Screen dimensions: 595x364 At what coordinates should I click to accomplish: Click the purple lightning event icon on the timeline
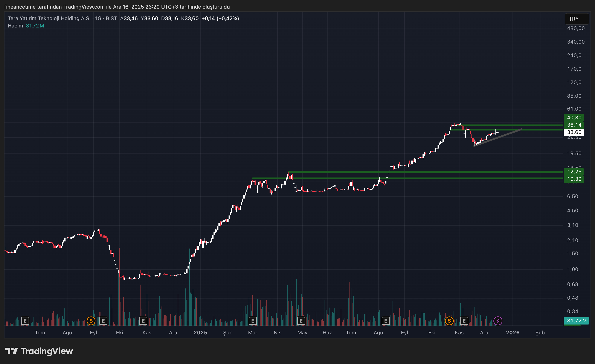click(x=498, y=321)
